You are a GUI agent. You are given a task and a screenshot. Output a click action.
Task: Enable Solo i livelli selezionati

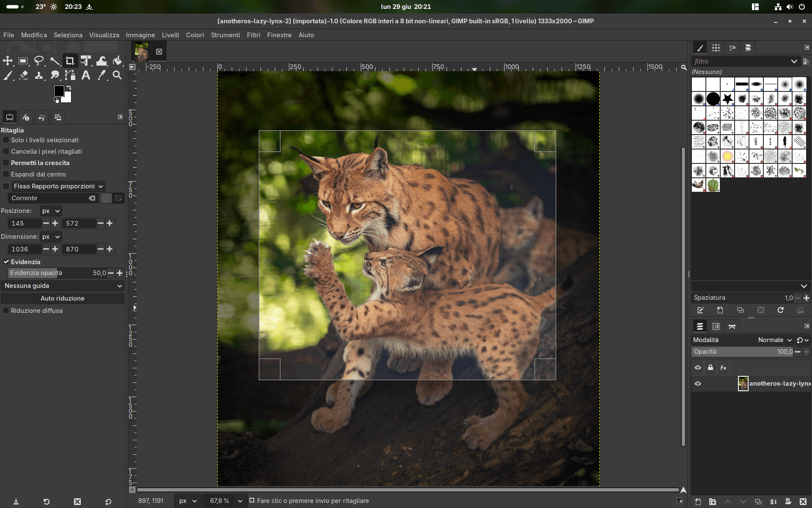tap(6, 140)
